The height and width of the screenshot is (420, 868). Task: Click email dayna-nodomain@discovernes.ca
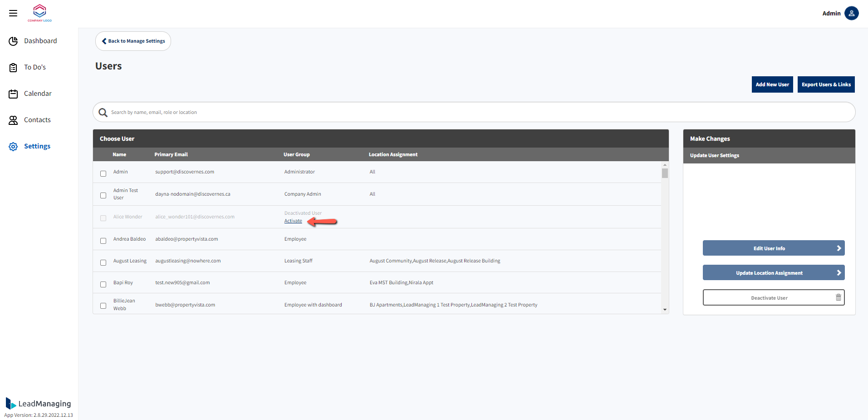click(193, 194)
